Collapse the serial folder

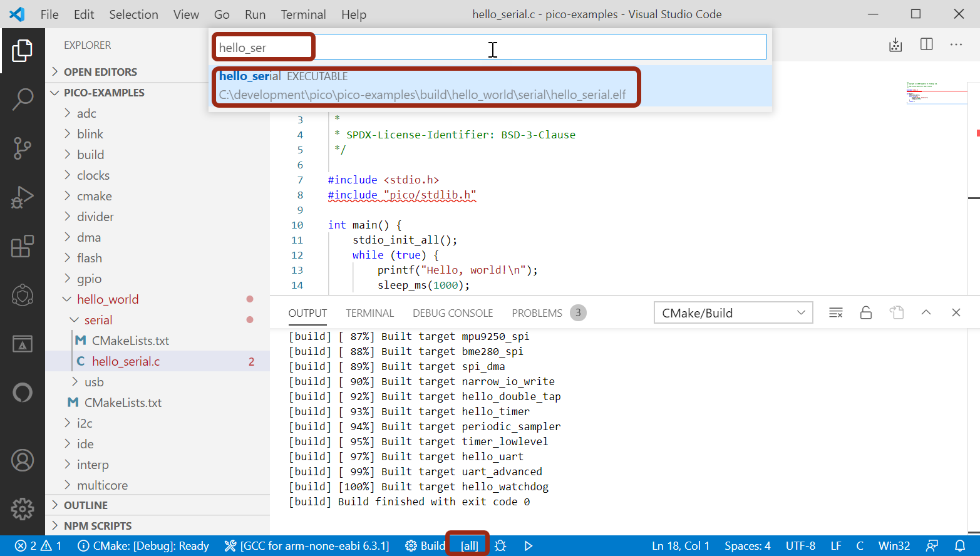click(x=157, y=320)
